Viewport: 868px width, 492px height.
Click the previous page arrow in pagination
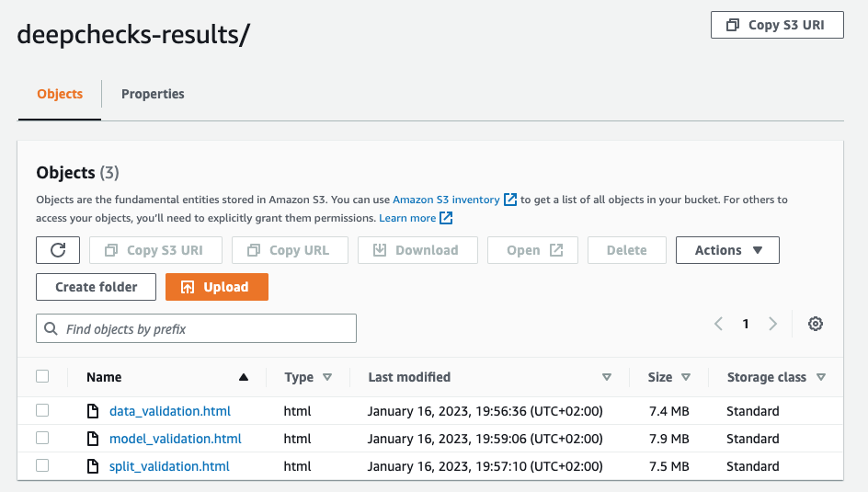click(719, 324)
